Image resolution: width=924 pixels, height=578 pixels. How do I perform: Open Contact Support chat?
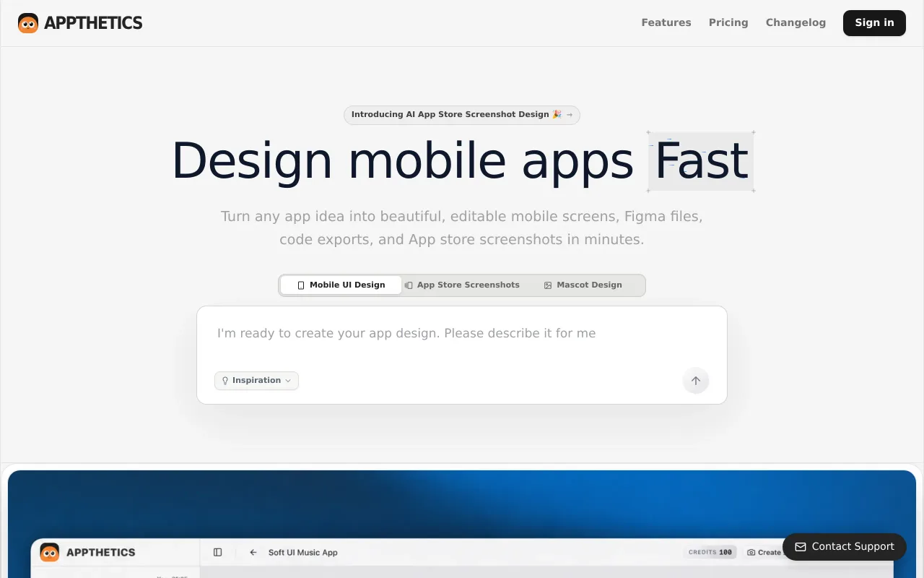845,547
